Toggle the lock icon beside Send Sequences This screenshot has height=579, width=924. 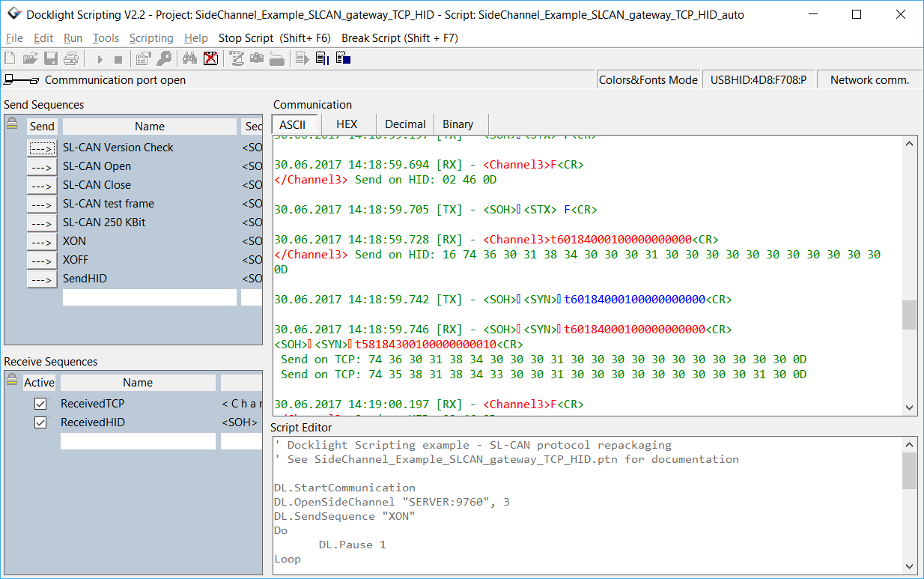click(x=11, y=126)
